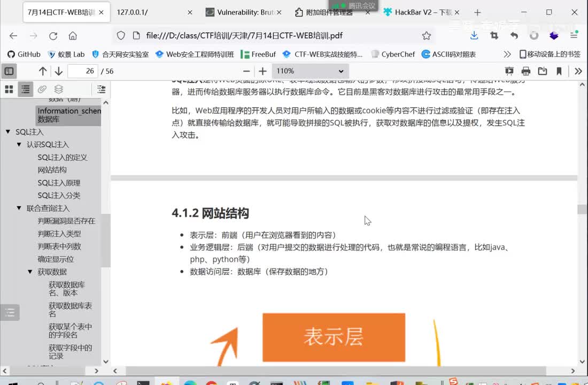Open 移动设备上的书签 folder
Image resolution: width=588 pixels, height=385 pixels.
(550, 54)
